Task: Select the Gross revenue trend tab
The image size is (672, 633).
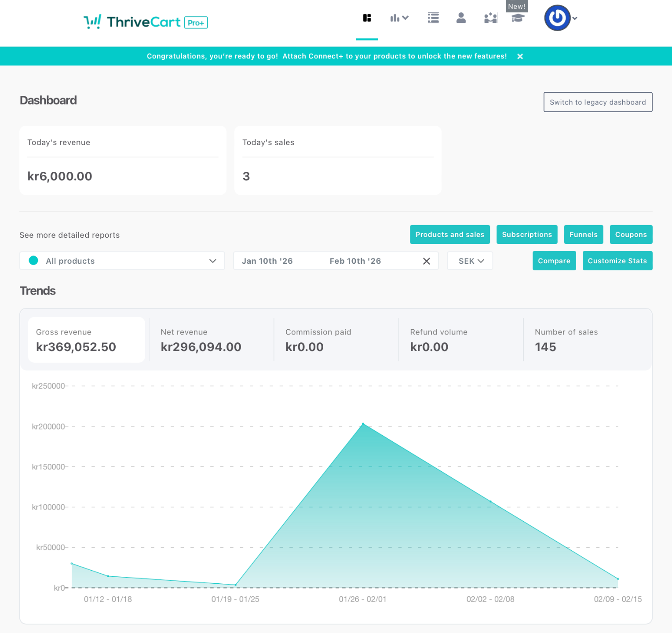Action: click(87, 340)
